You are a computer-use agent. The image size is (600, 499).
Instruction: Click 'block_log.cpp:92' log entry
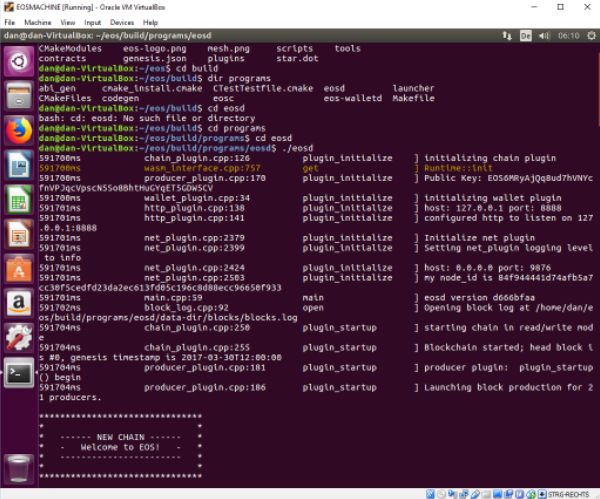[186, 307]
